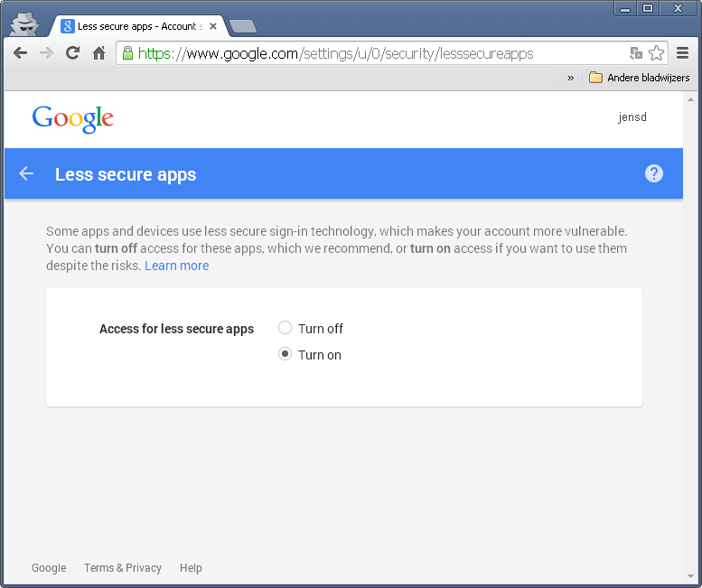Select the Less secure apps tab
Screen dimensions: 702x588
click(x=139, y=26)
